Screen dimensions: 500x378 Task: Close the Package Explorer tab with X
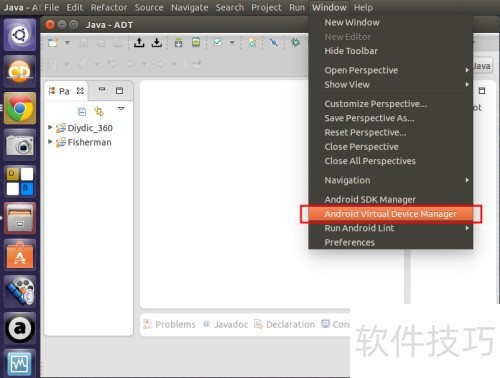tap(80, 91)
